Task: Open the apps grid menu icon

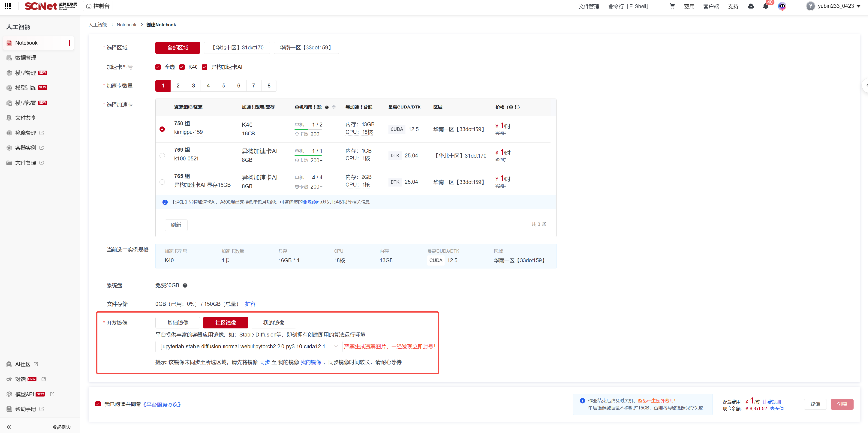Action: (x=8, y=6)
